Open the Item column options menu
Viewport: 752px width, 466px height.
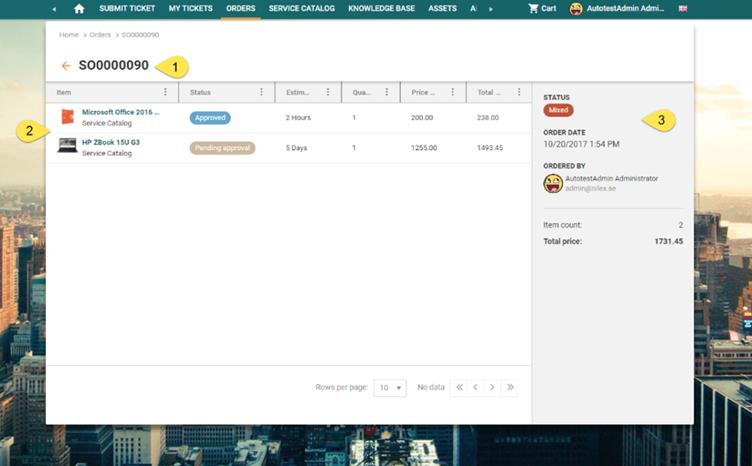(166, 92)
